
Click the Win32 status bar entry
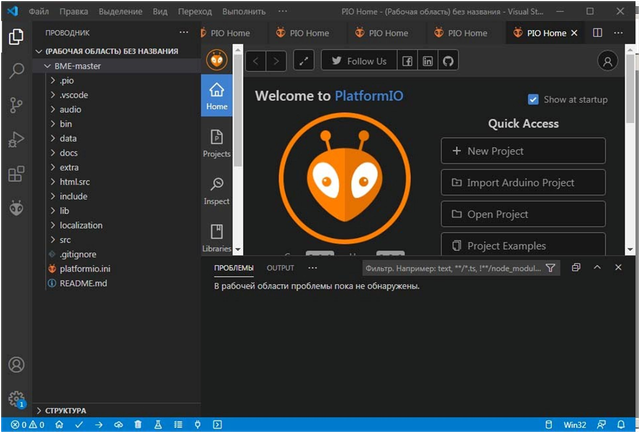(x=575, y=425)
